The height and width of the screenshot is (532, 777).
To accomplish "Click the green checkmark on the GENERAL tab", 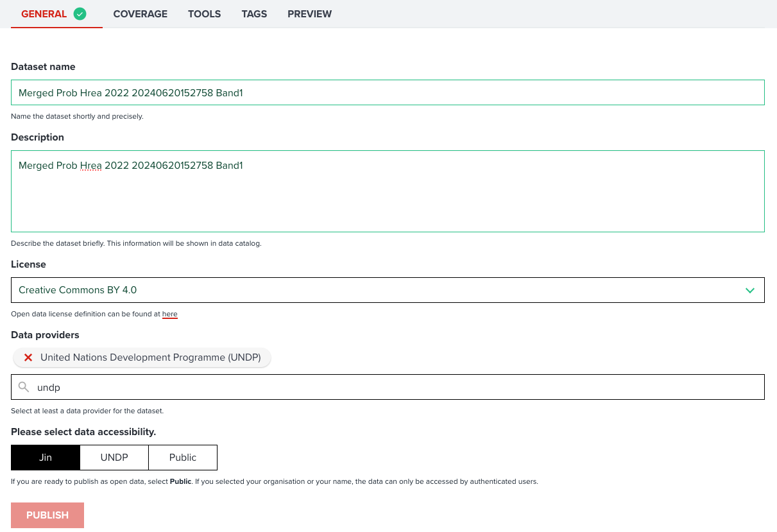I will 79,13.
